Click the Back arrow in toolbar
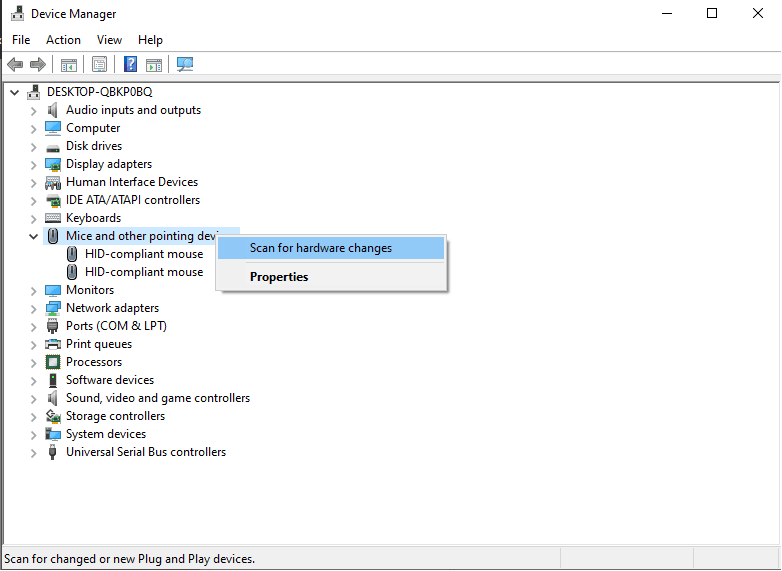The width and height of the screenshot is (782, 571). (15, 65)
